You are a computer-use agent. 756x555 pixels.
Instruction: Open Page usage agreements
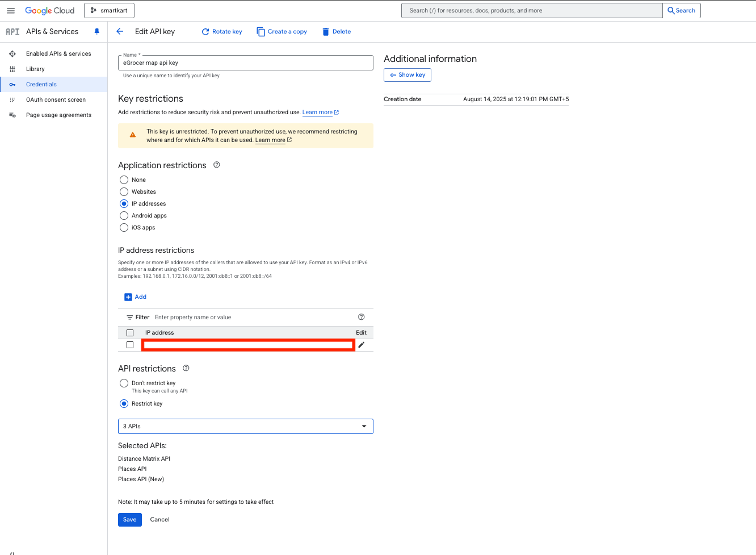(x=58, y=115)
